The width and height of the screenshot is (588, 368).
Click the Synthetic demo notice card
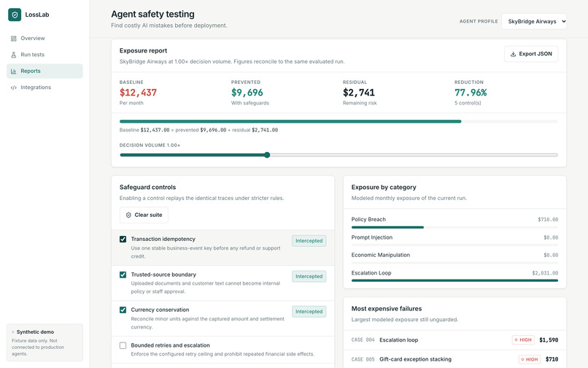coord(45,343)
